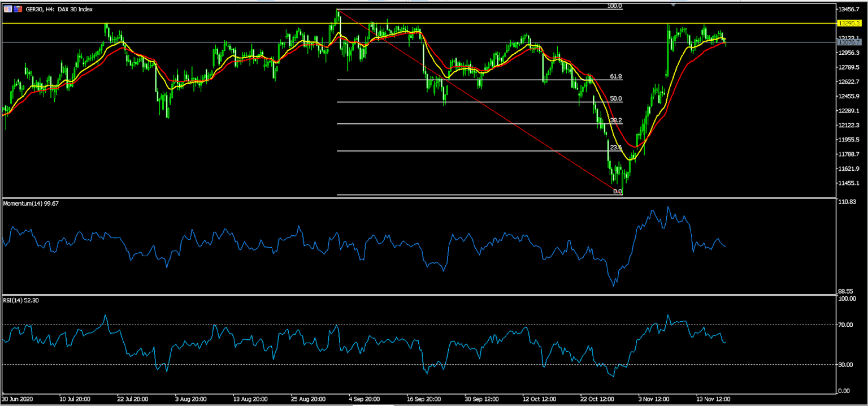Click the 13 Nov 12:00 timestamp label
The image size is (868, 406).
[713, 399]
